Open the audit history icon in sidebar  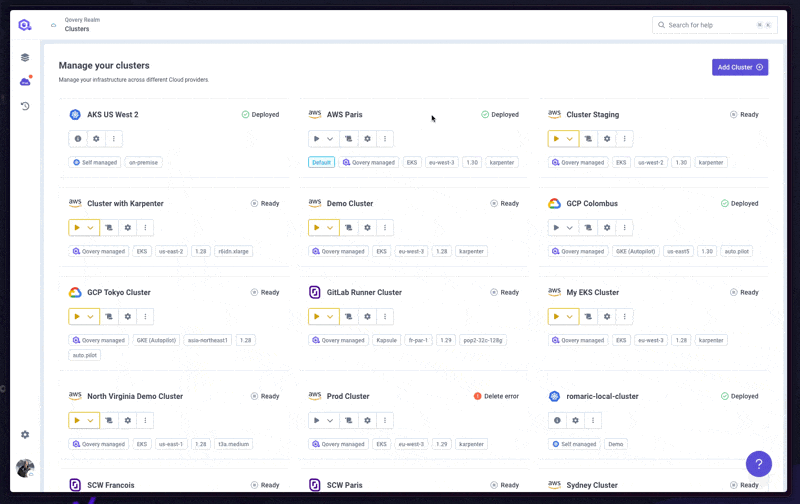[25, 106]
